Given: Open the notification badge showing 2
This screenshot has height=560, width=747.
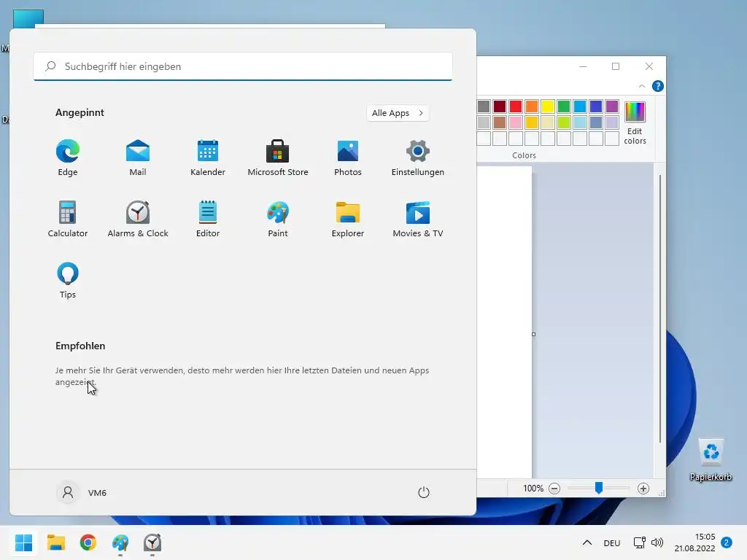Looking at the screenshot, I should coord(727,542).
